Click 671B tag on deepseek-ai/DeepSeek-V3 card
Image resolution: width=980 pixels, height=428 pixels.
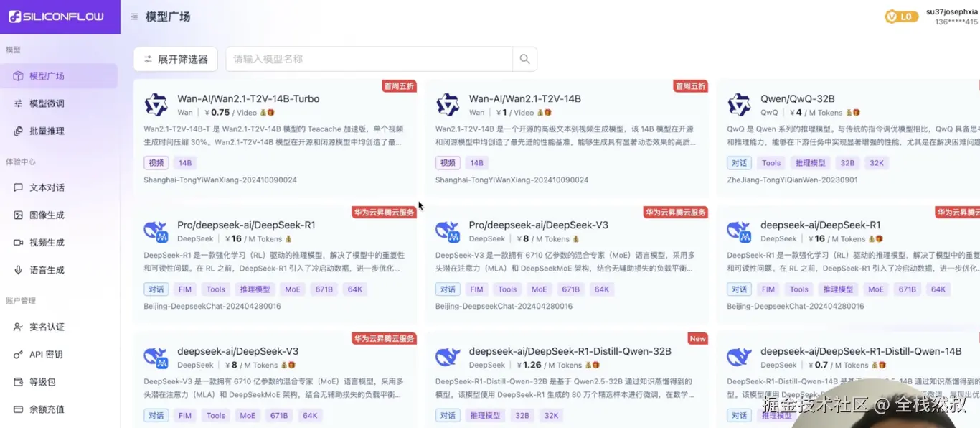pos(279,416)
